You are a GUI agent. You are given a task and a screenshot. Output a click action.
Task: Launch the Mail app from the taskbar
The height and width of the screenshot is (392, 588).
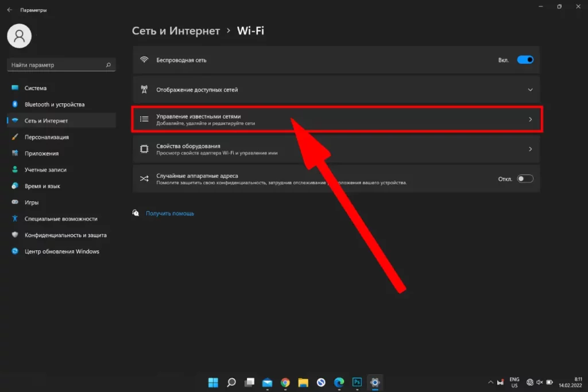[x=268, y=382]
